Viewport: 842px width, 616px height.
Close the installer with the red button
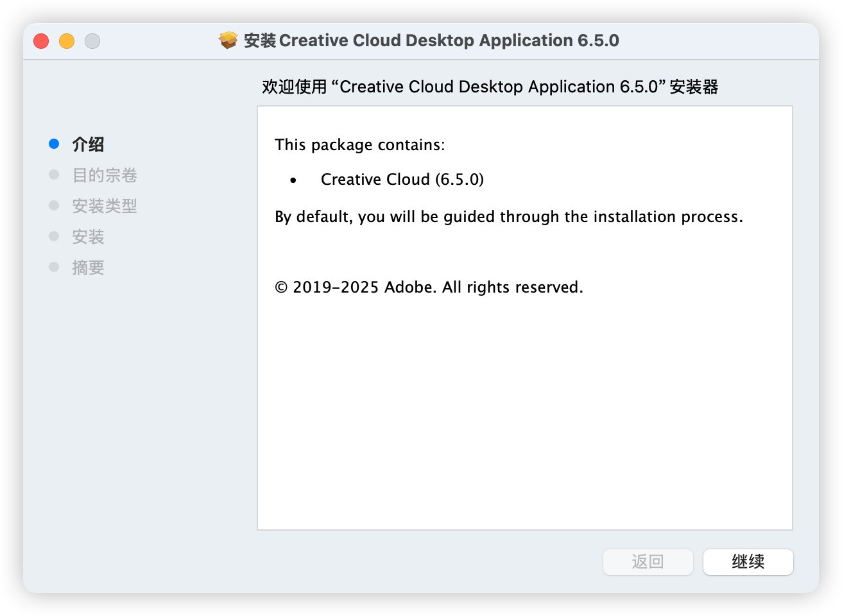(41, 41)
